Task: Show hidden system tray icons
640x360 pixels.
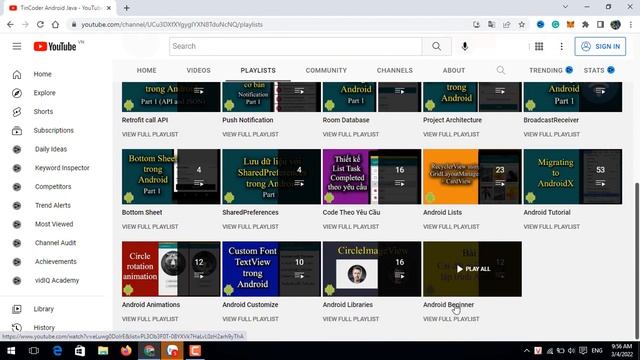Action: point(527,351)
